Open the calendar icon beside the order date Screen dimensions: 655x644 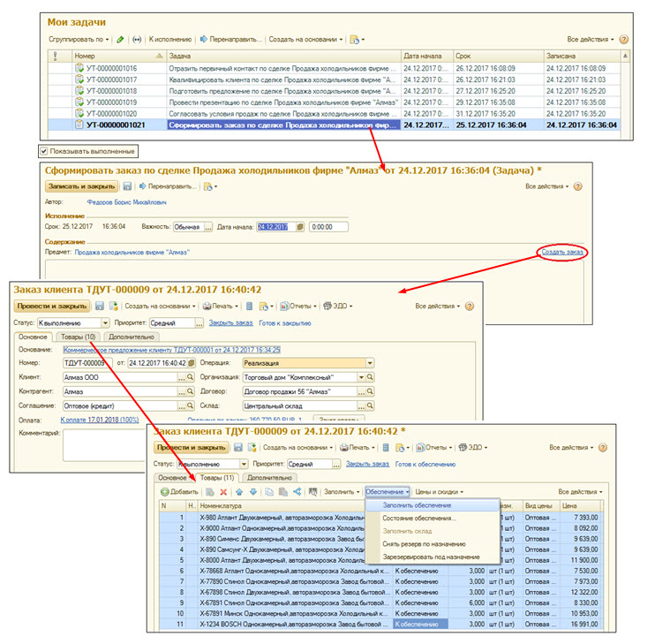pos(192,363)
